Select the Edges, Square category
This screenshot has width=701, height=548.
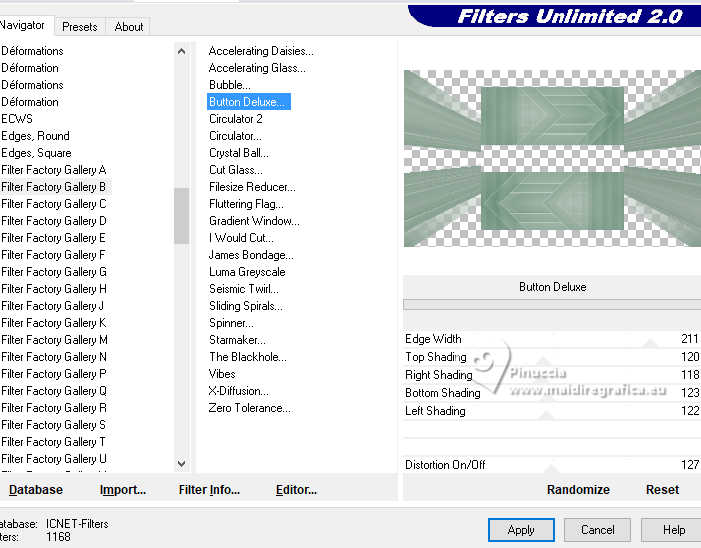36,153
